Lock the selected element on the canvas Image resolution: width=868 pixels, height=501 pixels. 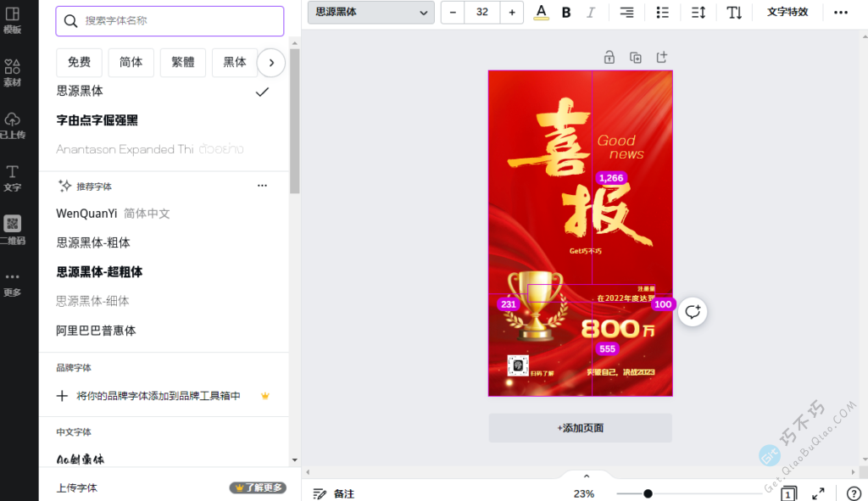(609, 57)
